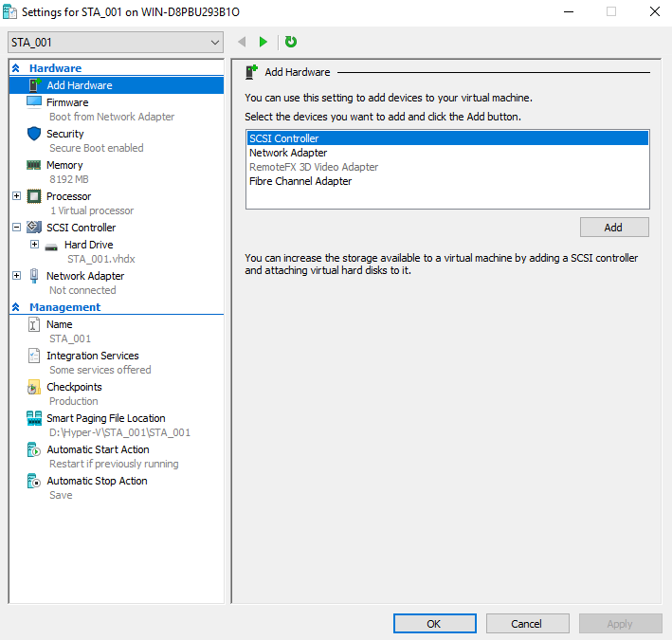
Task: Expand the Network Adapter tree node
Action: (16, 276)
